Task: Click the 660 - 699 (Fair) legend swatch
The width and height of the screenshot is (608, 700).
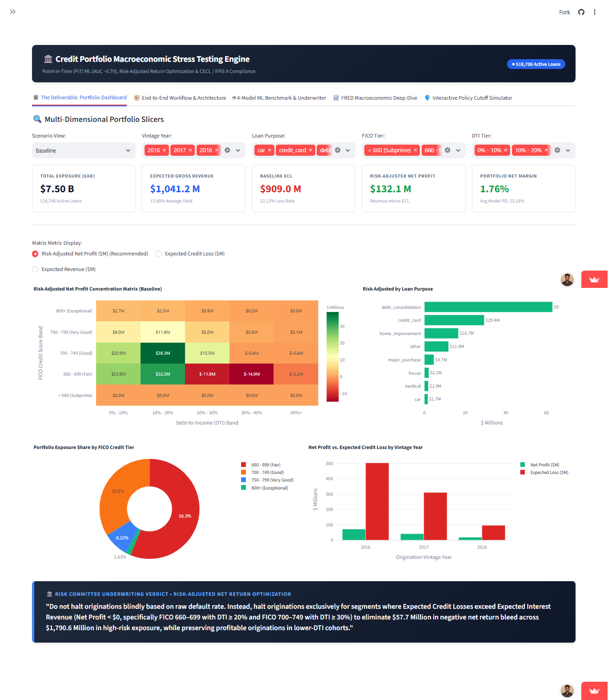Action: point(243,465)
